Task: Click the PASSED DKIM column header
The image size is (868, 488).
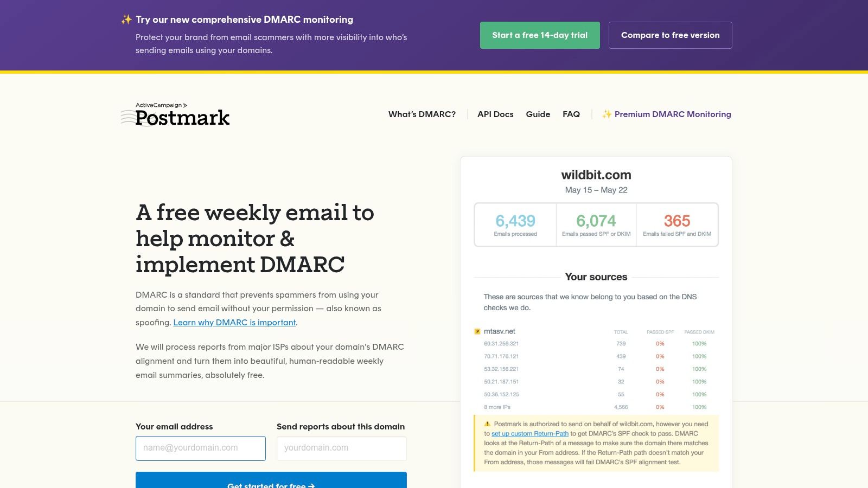Action: (x=699, y=332)
